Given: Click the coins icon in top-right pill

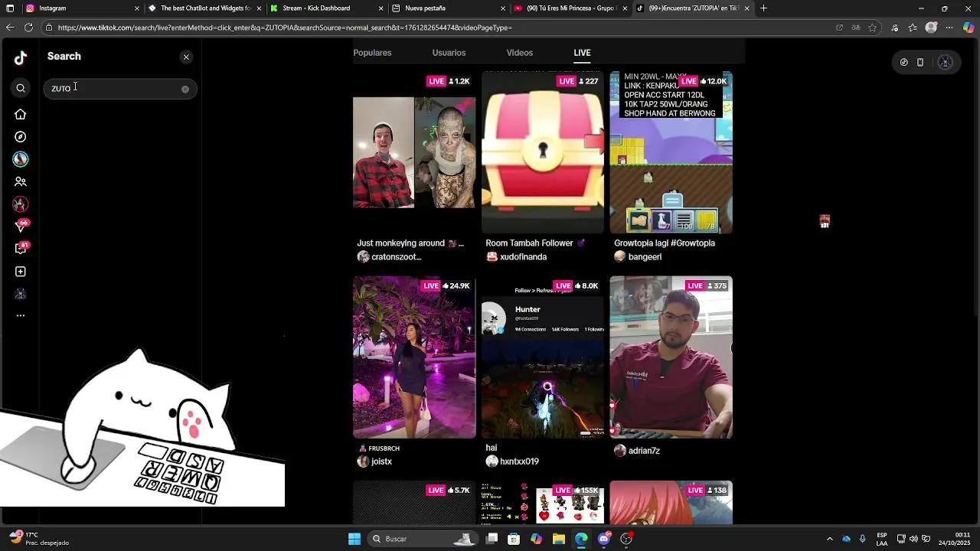Looking at the screenshot, I should pyautogui.click(x=904, y=63).
